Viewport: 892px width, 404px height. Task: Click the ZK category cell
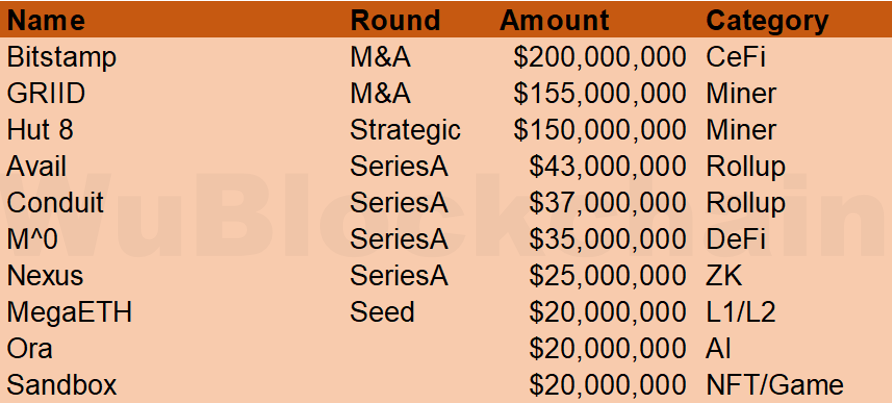coord(724,276)
